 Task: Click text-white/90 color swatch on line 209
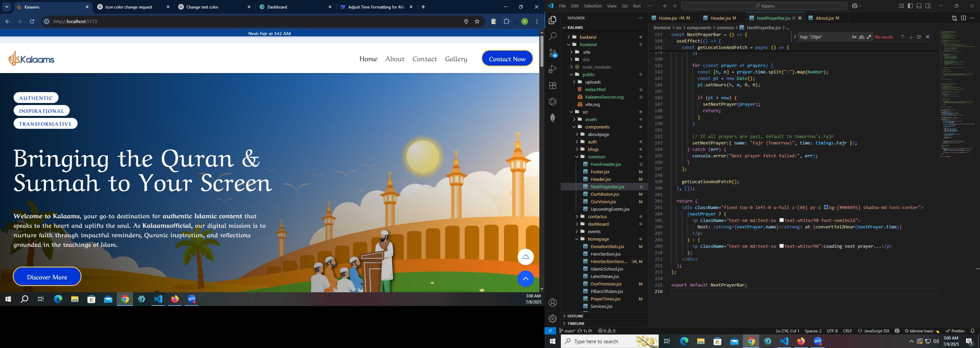point(781,246)
